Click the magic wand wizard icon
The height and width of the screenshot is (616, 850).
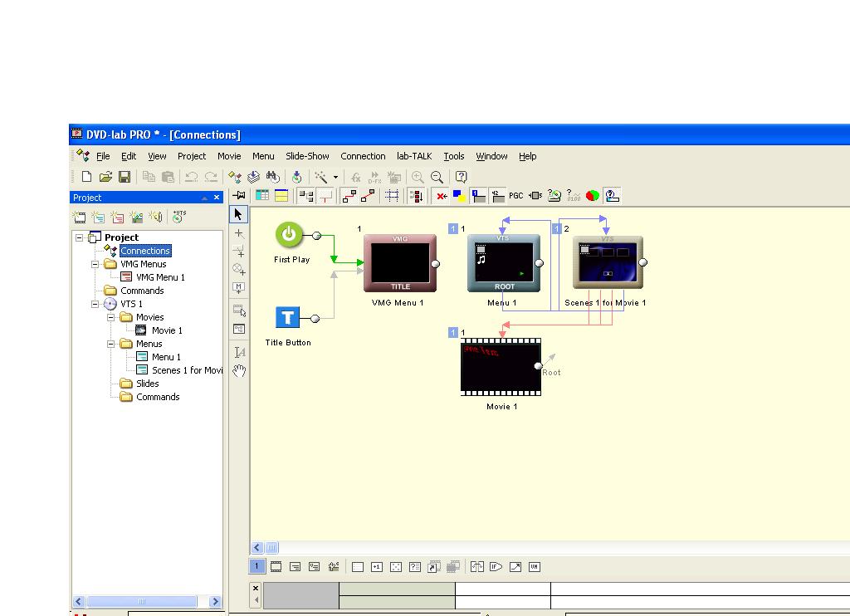point(321,177)
